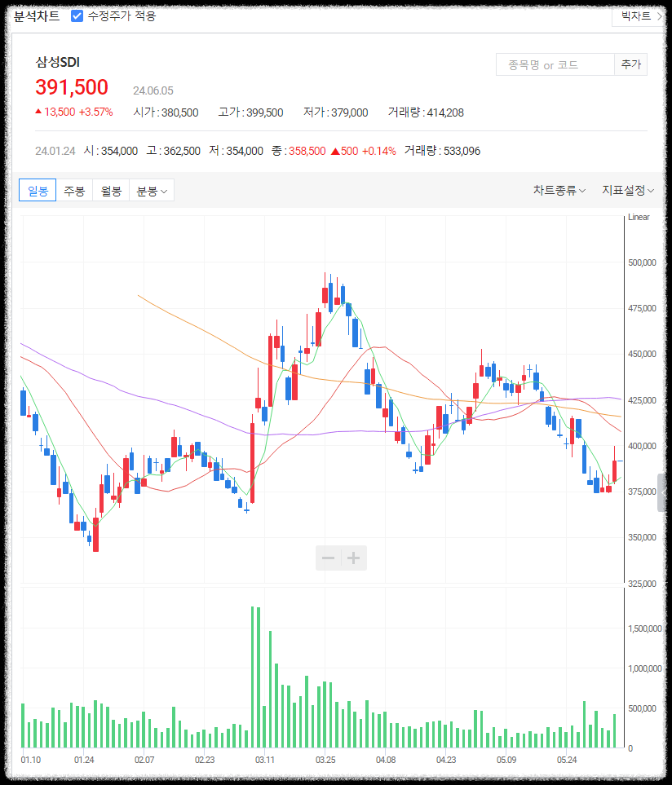Click the 거래량: 414,208 value
This screenshot has height=785, width=672.
[427, 112]
